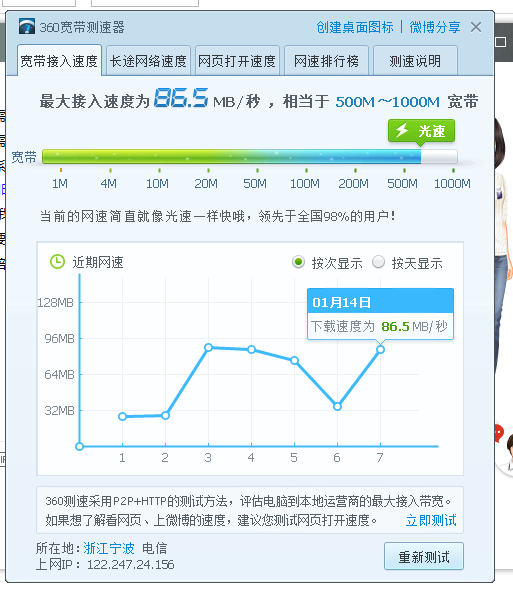This screenshot has width=513, height=600.
Task: Select the 按次显示 radio button
Action: pos(298,262)
